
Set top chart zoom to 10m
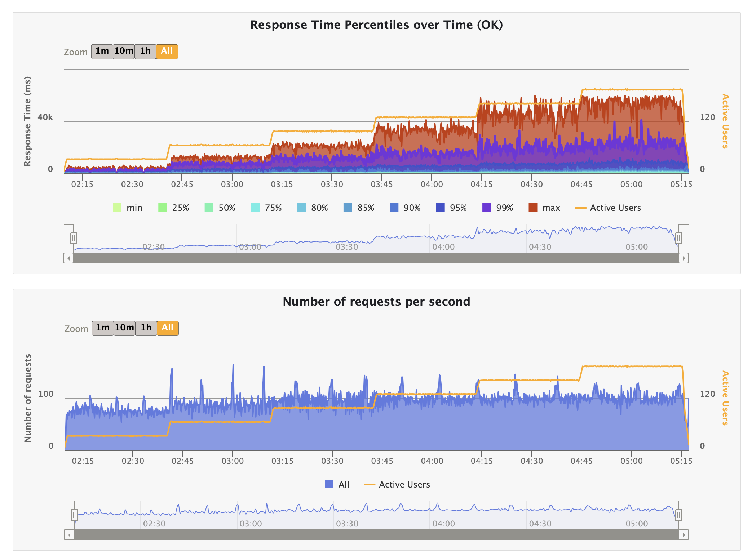click(x=124, y=51)
